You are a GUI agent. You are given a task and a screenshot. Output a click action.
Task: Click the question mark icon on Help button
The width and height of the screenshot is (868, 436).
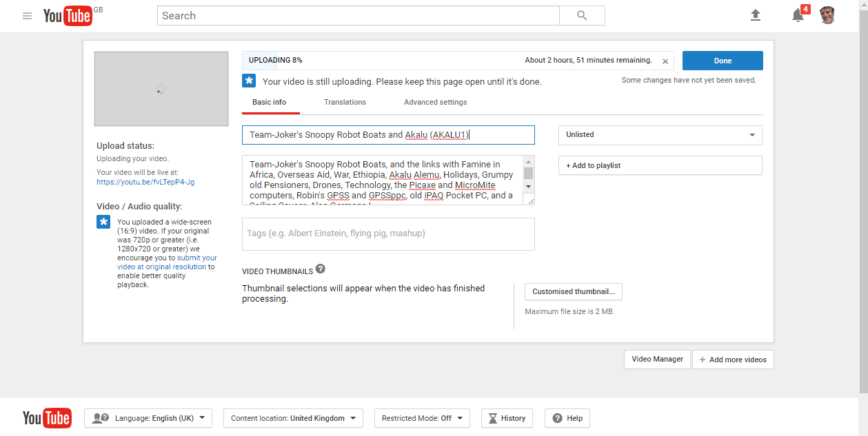(557, 418)
